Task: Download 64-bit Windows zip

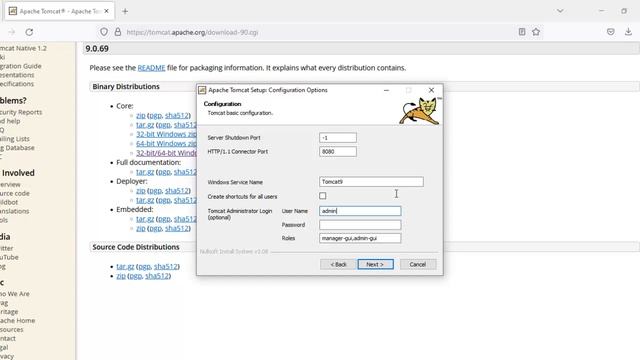Action: (x=166, y=144)
